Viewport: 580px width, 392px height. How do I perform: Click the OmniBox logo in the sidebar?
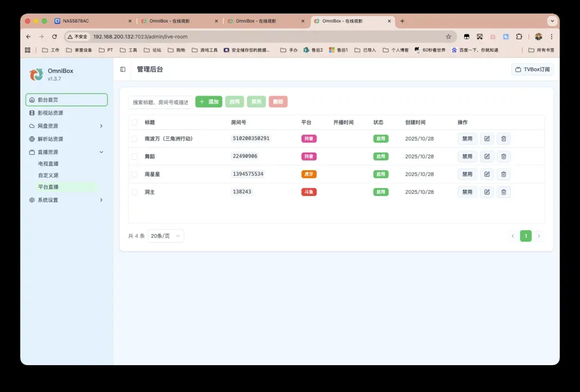[36, 75]
